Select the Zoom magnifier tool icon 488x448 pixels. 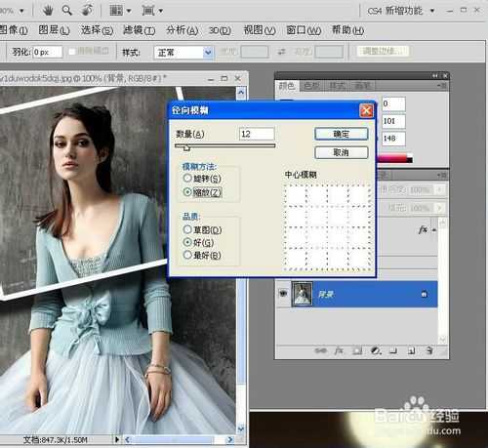(67, 11)
